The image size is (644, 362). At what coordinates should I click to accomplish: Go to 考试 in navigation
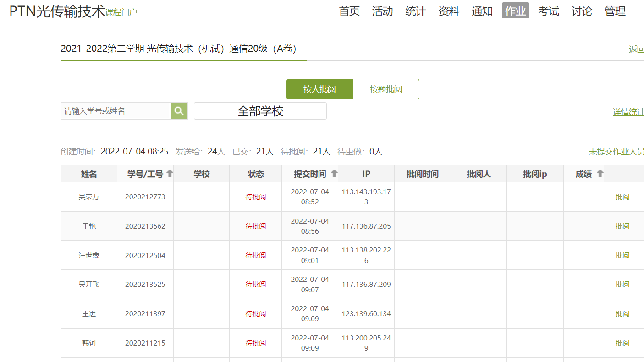(549, 11)
